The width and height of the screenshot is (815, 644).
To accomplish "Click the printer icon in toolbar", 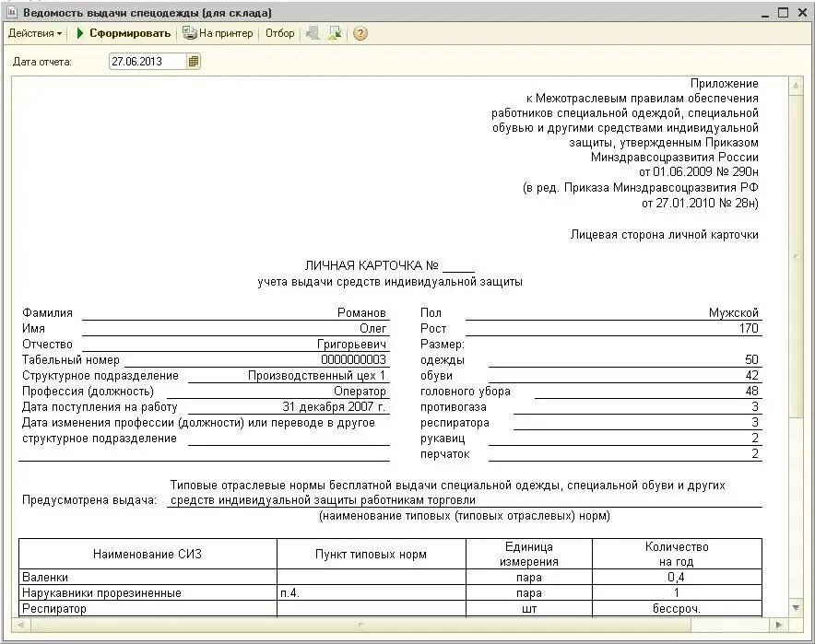I will (x=189, y=33).
